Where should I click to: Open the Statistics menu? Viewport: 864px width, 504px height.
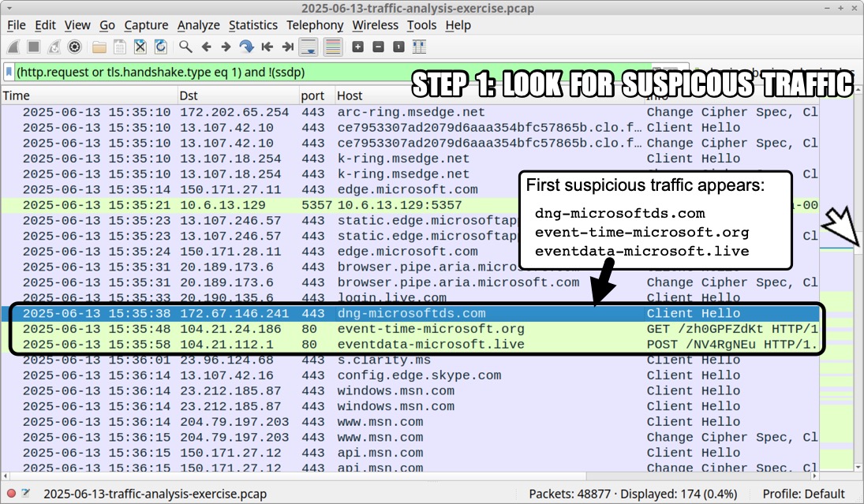[253, 25]
